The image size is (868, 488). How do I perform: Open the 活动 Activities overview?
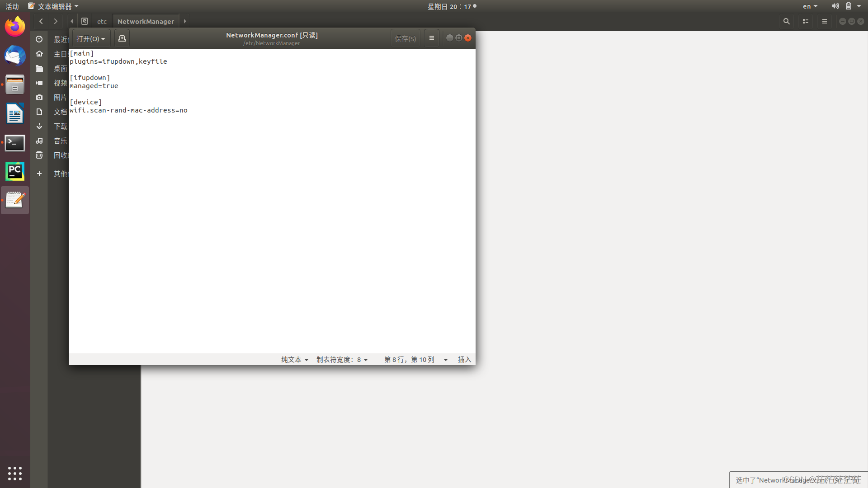pyautogui.click(x=12, y=6)
